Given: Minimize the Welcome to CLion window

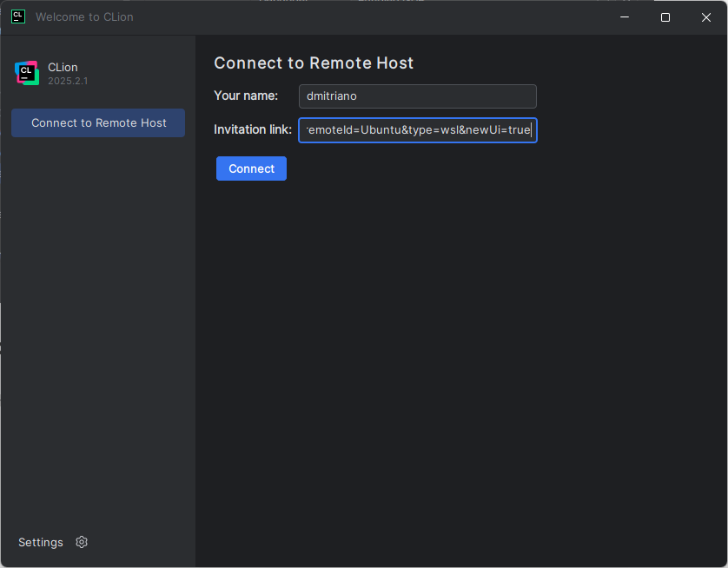Looking at the screenshot, I should pos(625,17).
